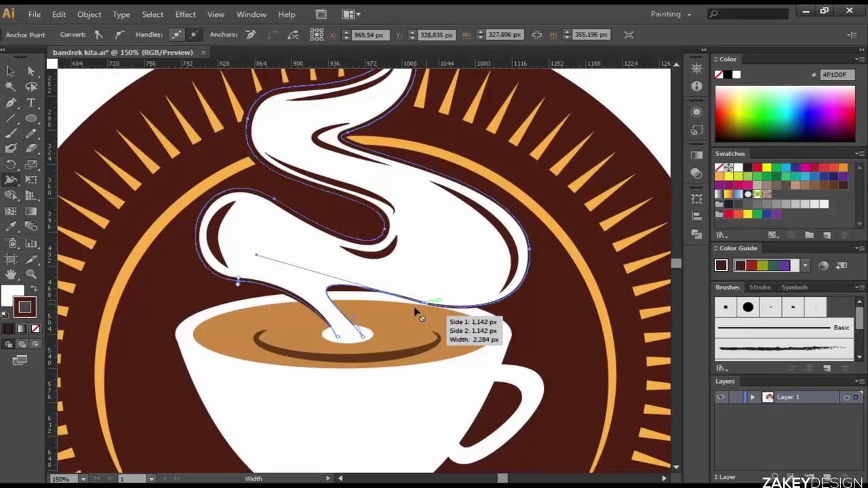Select the Zoom magnifier tool

[x=31, y=274]
